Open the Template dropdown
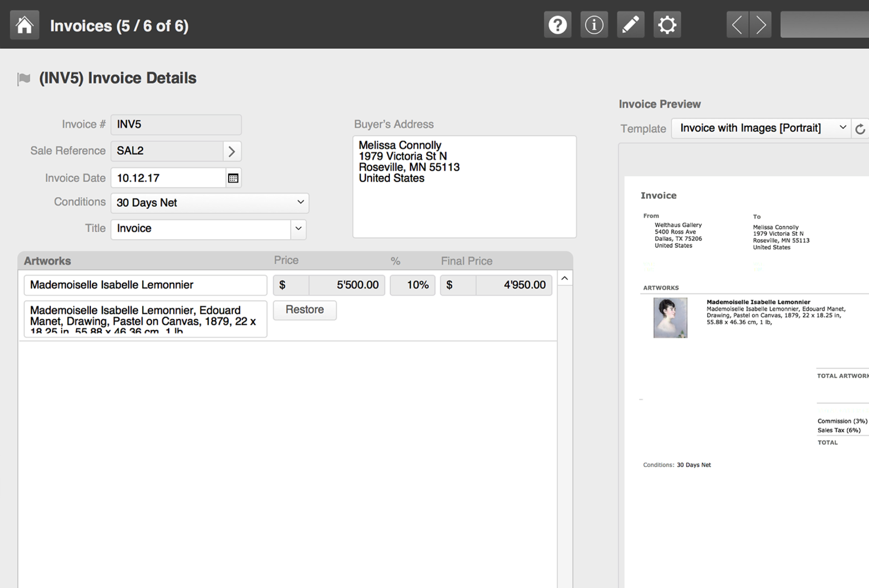869x588 pixels. [760, 128]
